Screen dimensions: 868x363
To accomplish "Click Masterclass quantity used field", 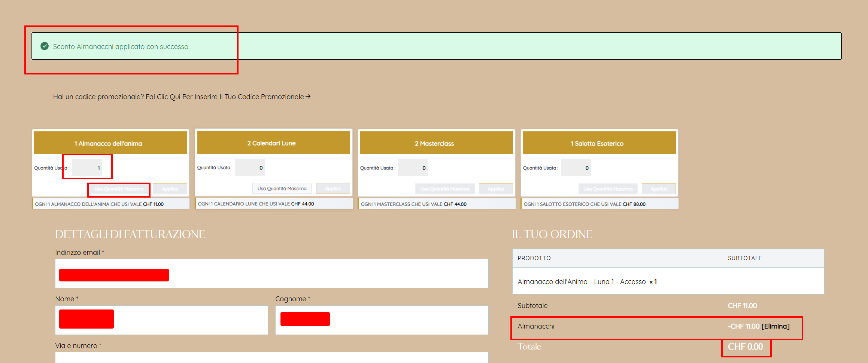I will [x=413, y=168].
